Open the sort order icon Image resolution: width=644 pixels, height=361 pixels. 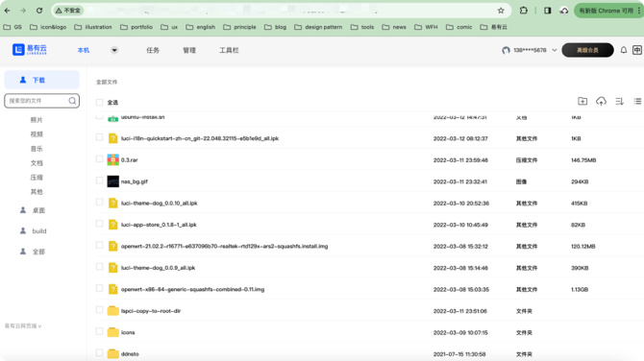[619, 101]
